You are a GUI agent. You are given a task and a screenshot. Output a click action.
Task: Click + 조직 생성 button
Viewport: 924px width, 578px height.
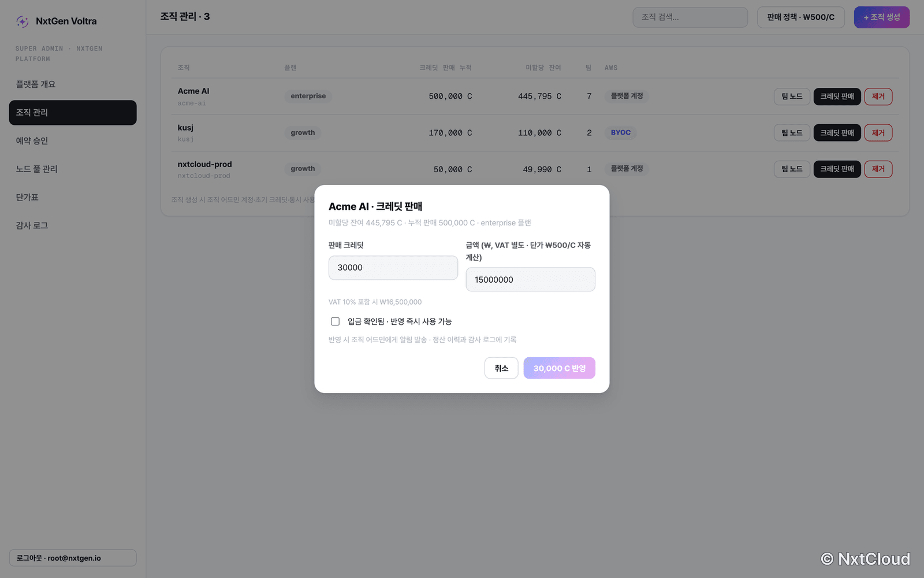(x=882, y=17)
